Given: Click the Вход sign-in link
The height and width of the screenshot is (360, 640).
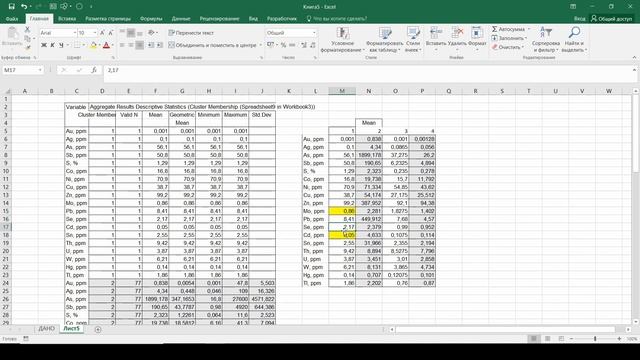Looking at the screenshot, I should 579,19.
